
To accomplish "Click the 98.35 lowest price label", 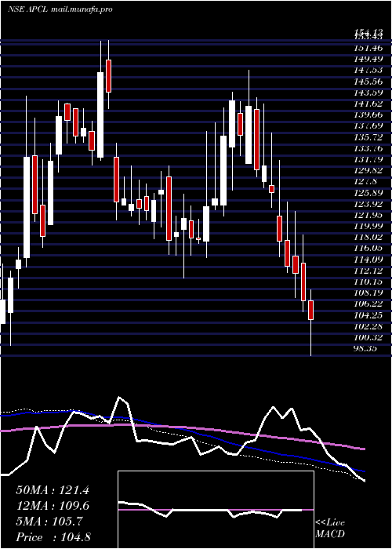I will tap(366, 349).
